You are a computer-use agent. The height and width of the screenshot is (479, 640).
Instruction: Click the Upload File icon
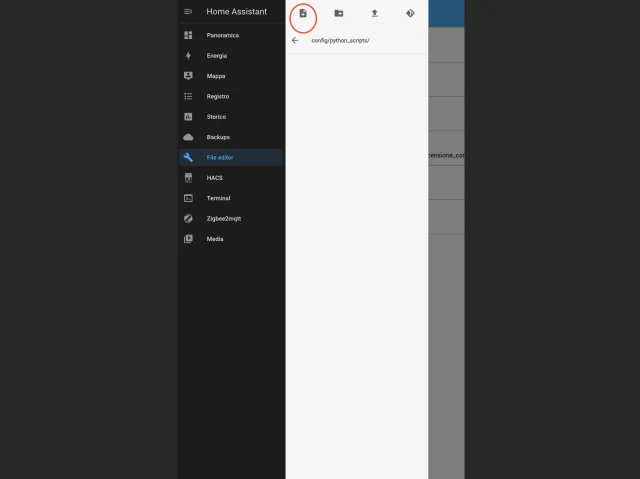coord(374,13)
